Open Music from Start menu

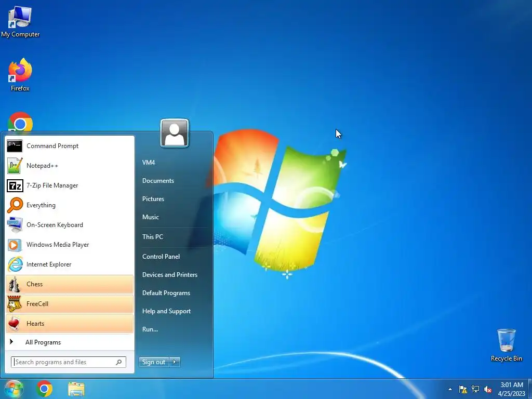click(x=151, y=217)
